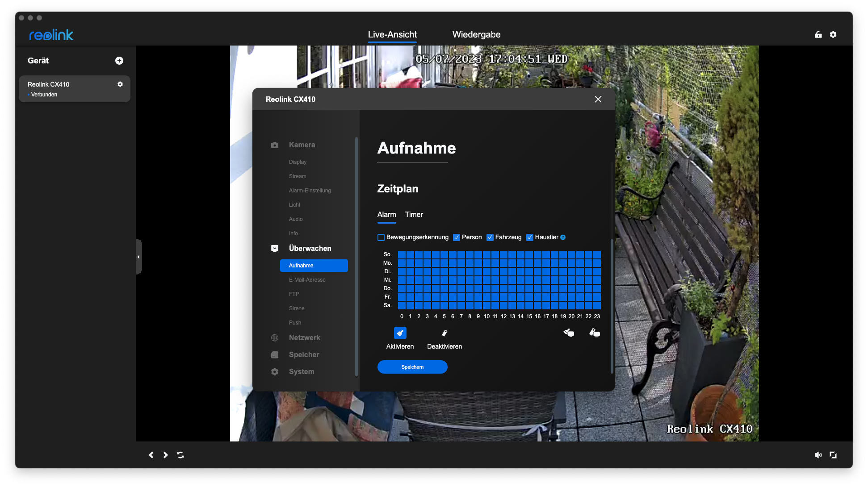Screen dimensions: 868x487
Task: Click the add device plus icon
Action: pos(119,61)
